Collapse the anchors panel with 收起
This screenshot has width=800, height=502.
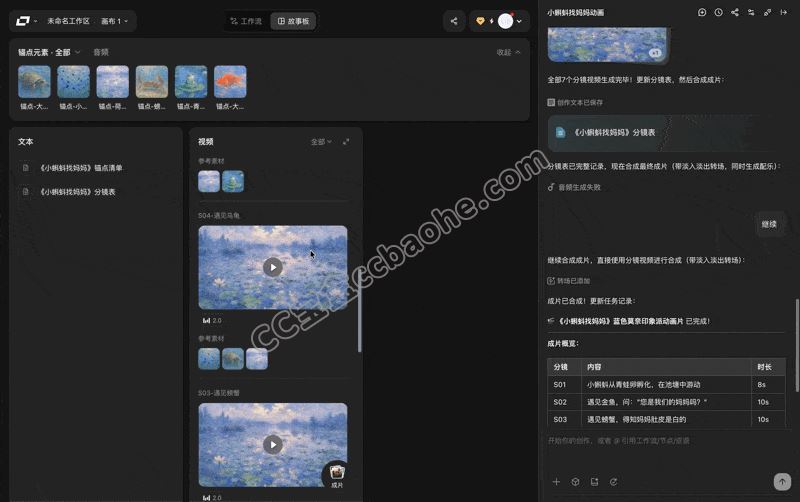click(x=508, y=52)
